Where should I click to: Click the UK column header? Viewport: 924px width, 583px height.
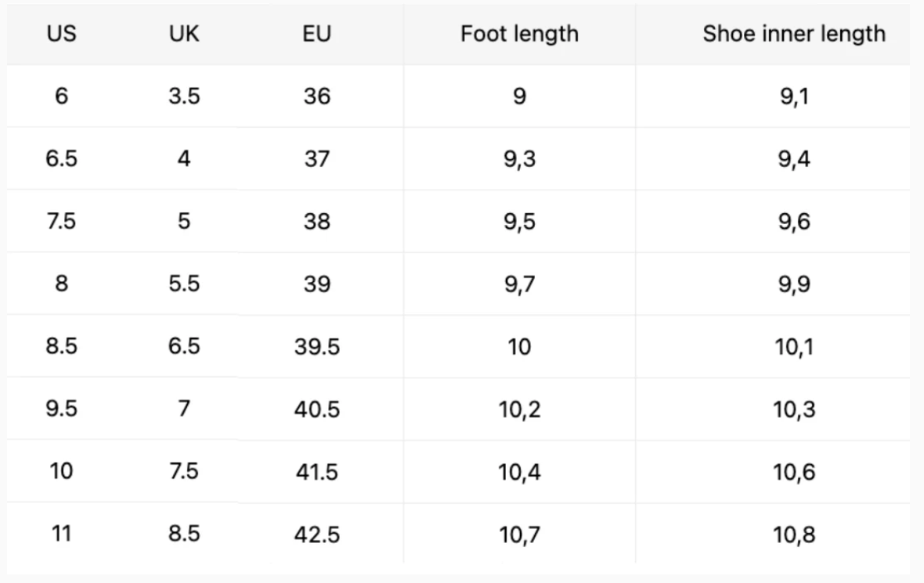pyautogui.click(x=184, y=34)
